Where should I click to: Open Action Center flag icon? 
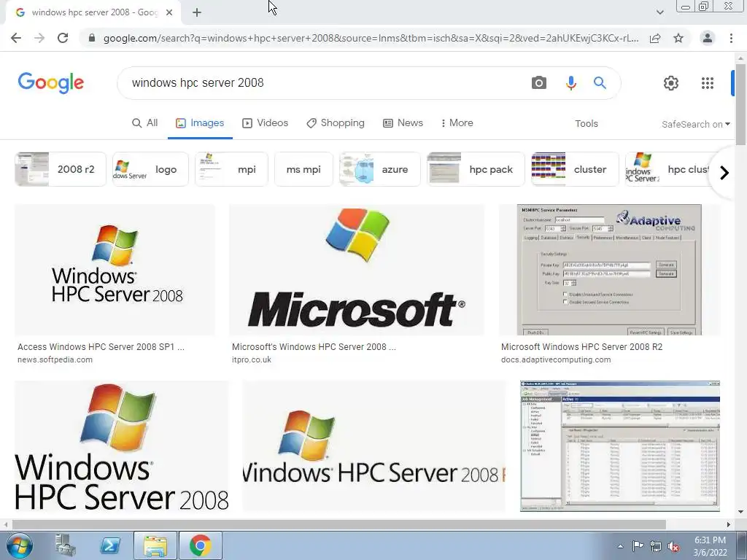[x=638, y=546]
